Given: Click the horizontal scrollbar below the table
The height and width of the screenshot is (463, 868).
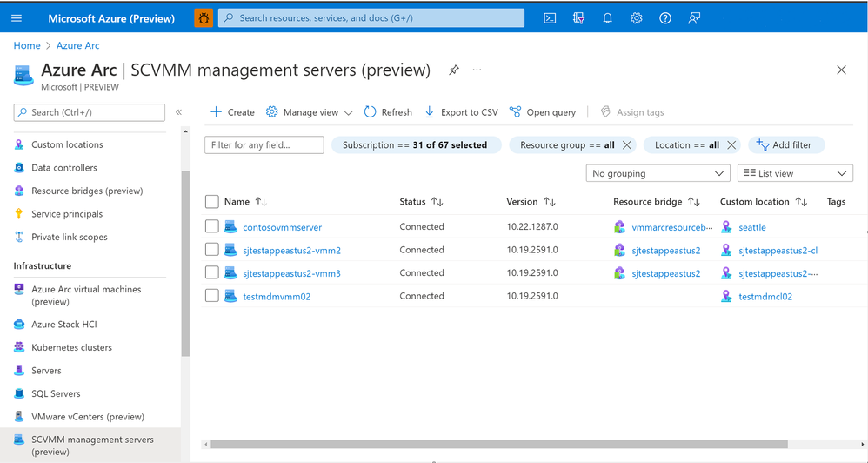Looking at the screenshot, I should click(x=498, y=444).
